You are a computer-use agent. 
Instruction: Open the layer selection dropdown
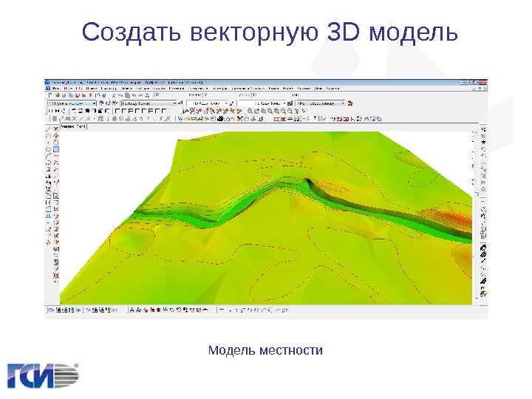coord(72,103)
